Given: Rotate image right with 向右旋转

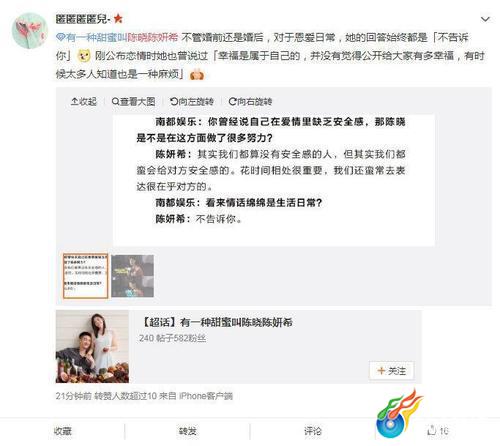Looking at the screenshot, I should [250, 101].
